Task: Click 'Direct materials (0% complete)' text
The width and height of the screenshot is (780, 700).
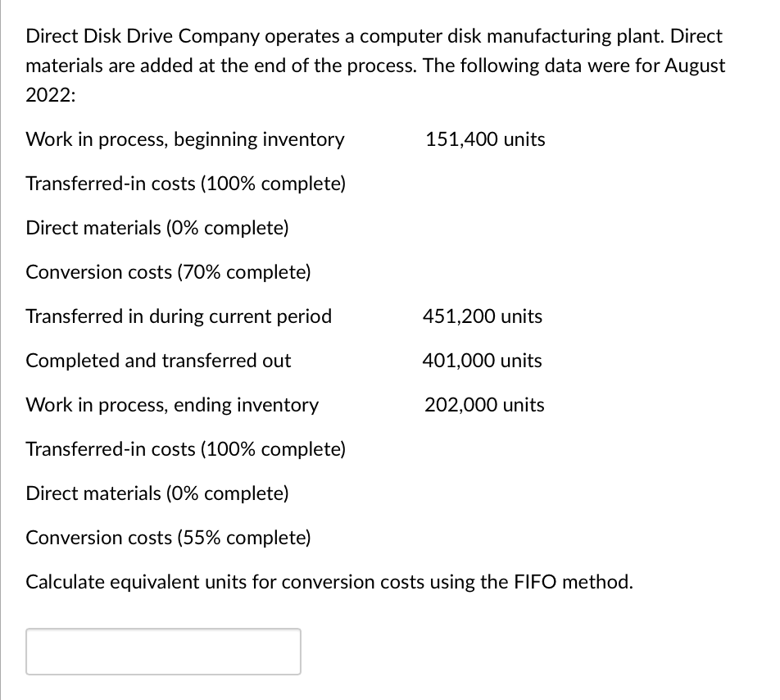Action: coord(156,228)
